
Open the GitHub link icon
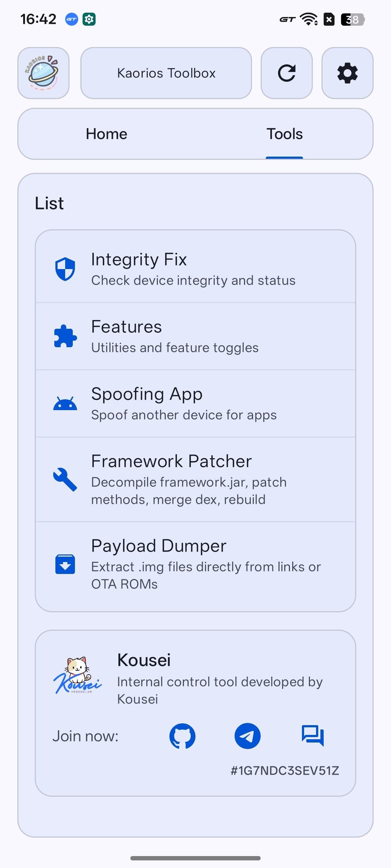coord(182,736)
